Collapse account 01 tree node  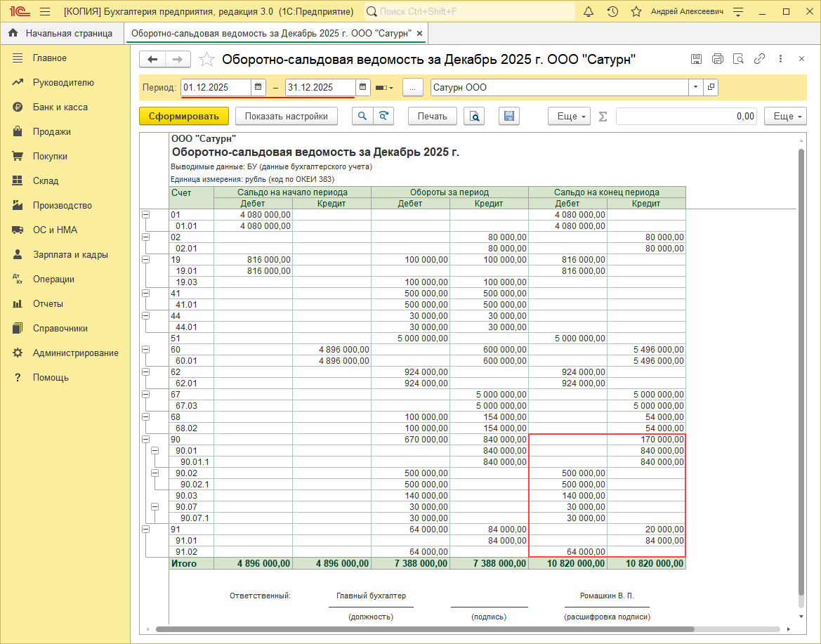click(x=145, y=215)
